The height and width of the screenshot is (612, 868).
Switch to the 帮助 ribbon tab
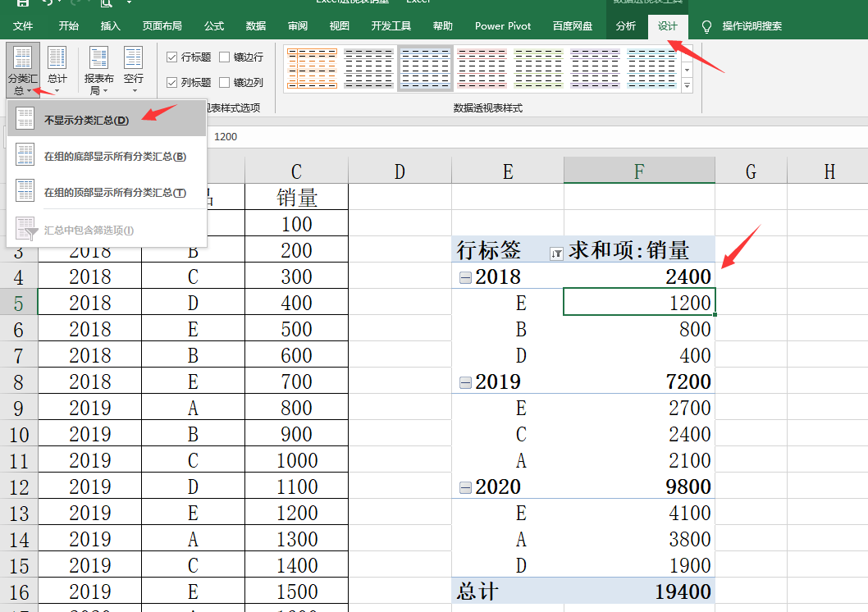(x=443, y=26)
